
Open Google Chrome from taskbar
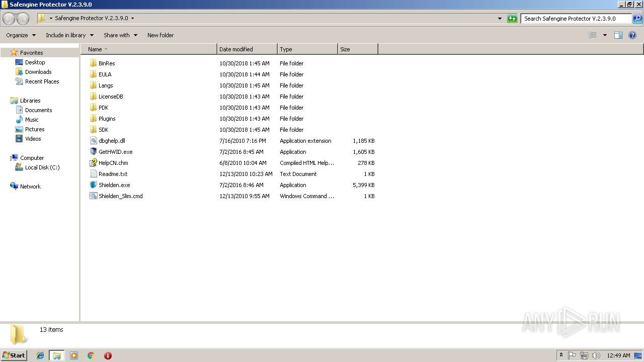91,355
